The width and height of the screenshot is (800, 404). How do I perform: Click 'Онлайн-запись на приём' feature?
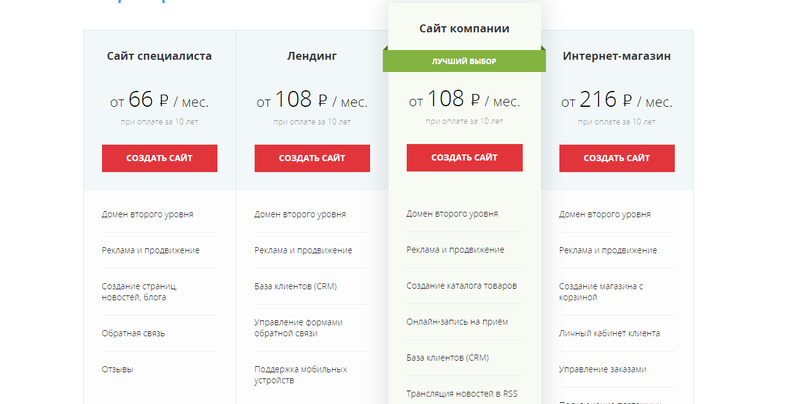[x=457, y=322]
